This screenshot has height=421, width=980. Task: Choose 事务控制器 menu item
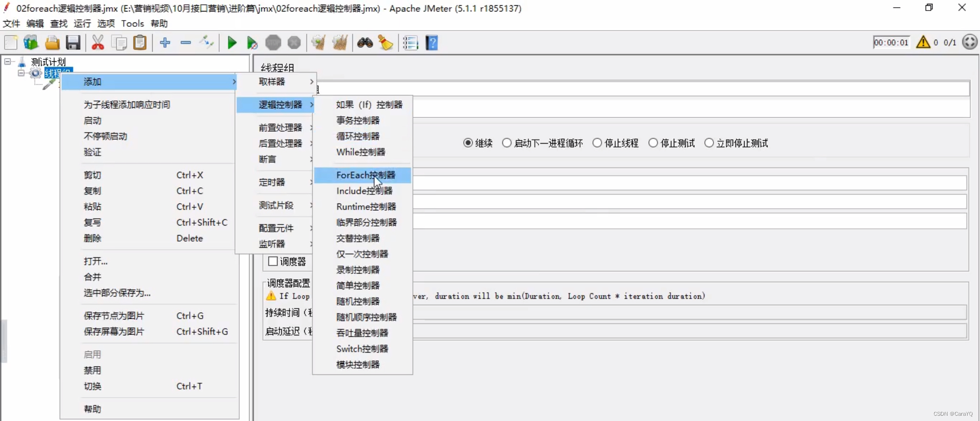pyautogui.click(x=363, y=120)
